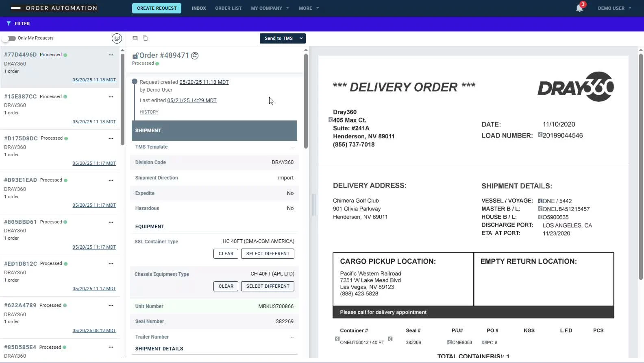
Task: Click the Filter label in the purple bar
Action: (22, 24)
